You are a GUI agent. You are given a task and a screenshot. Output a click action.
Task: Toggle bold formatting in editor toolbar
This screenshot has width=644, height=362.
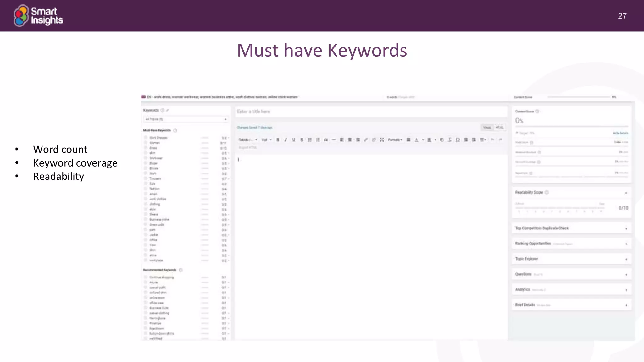coord(278,140)
